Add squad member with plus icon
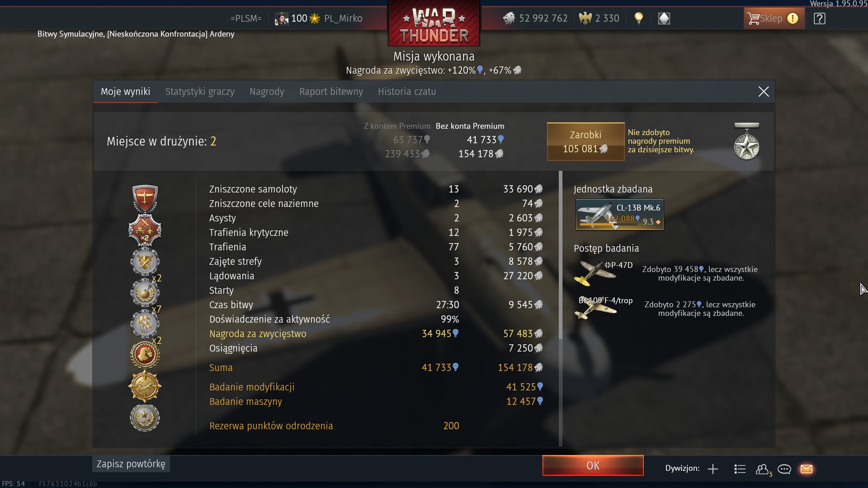The image size is (868, 488). 713,469
